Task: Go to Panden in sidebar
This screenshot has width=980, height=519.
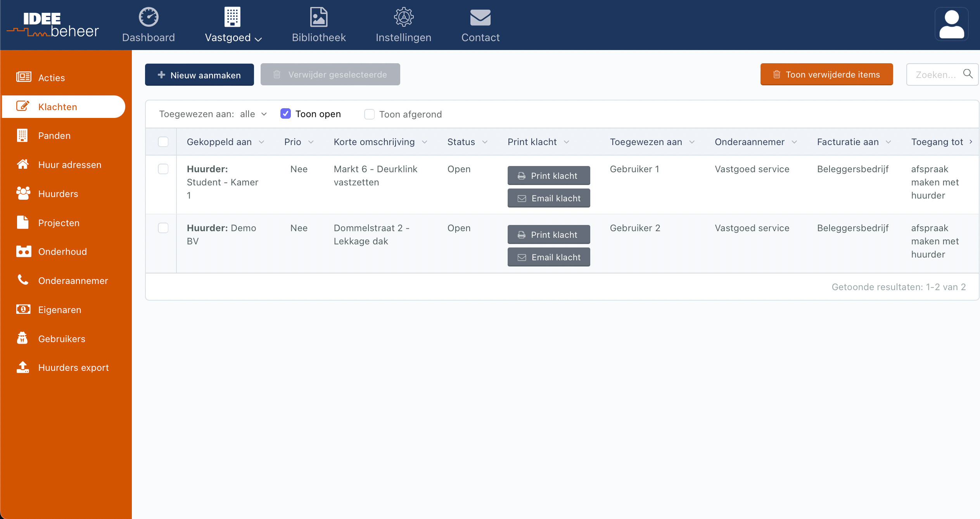Action: click(x=54, y=136)
